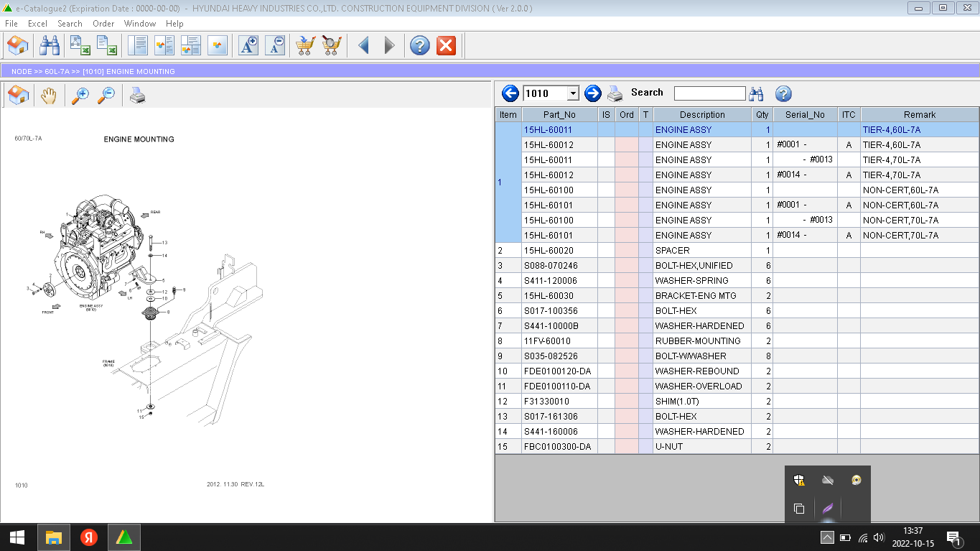This screenshot has height=551, width=980.
Task: Click into the parts Search text field
Action: (x=709, y=93)
